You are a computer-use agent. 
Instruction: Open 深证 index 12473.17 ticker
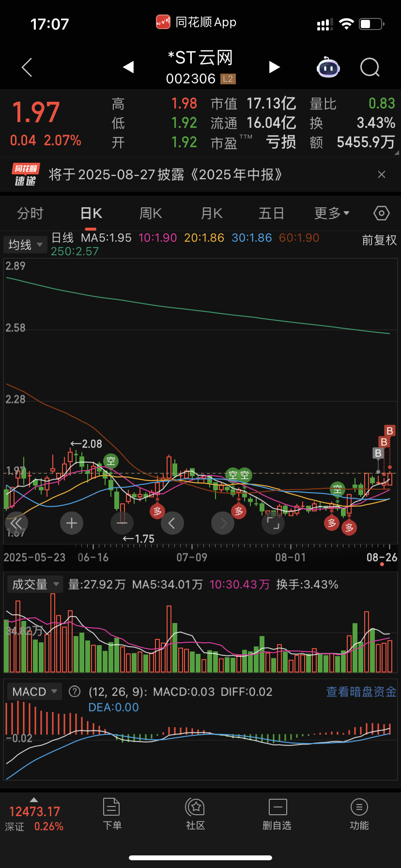pos(34,819)
